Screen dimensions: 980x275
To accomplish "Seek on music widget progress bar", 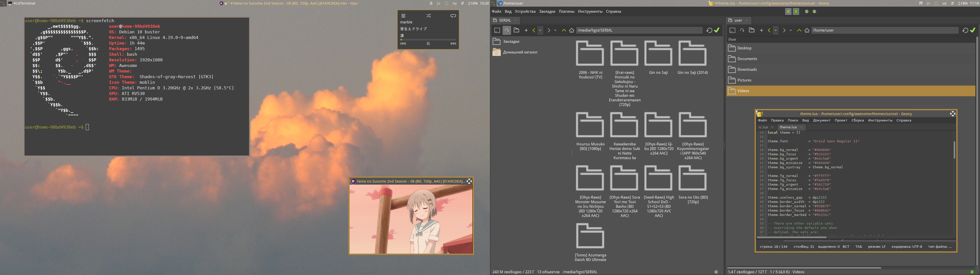I will pos(428,39).
